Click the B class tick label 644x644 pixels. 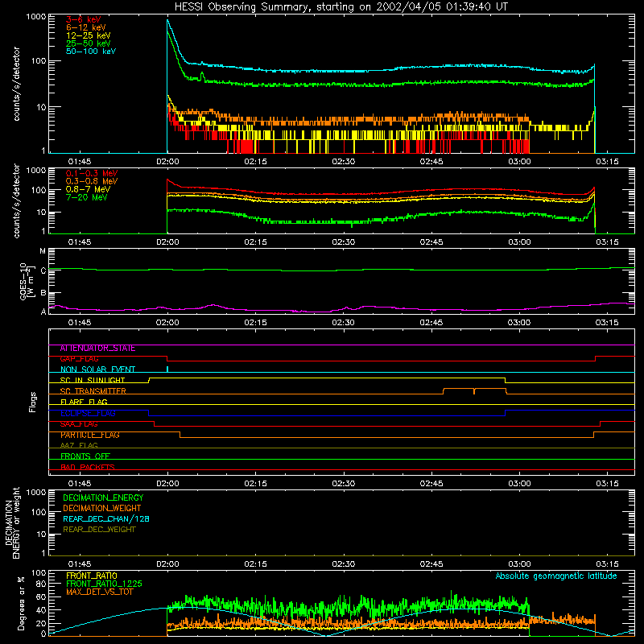tap(43, 293)
